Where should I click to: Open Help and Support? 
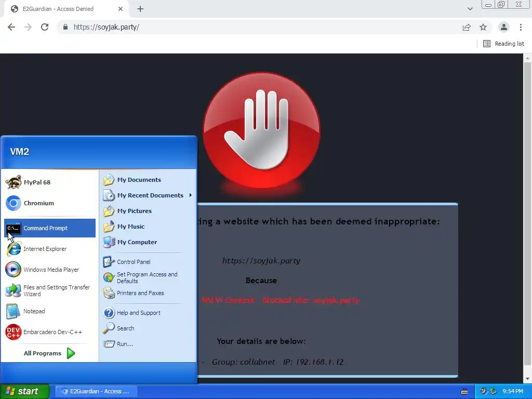[148, 312]
